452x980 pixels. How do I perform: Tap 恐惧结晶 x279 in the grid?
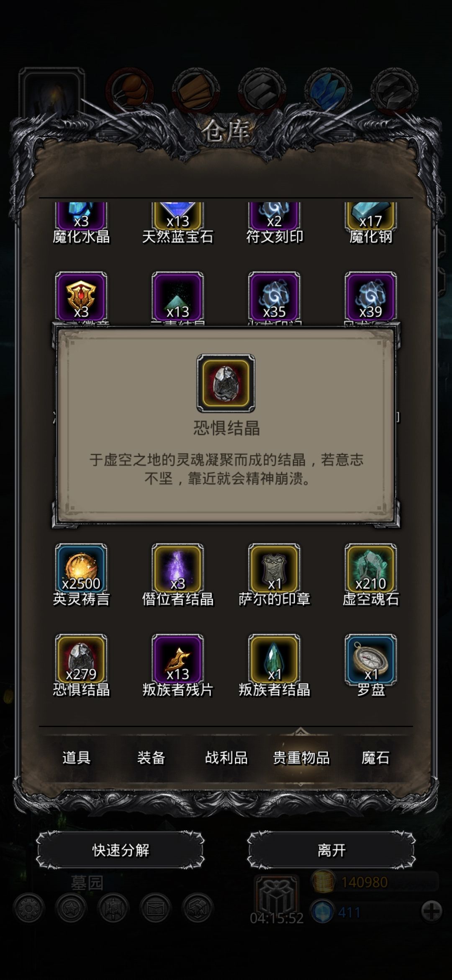coord(81,659)
